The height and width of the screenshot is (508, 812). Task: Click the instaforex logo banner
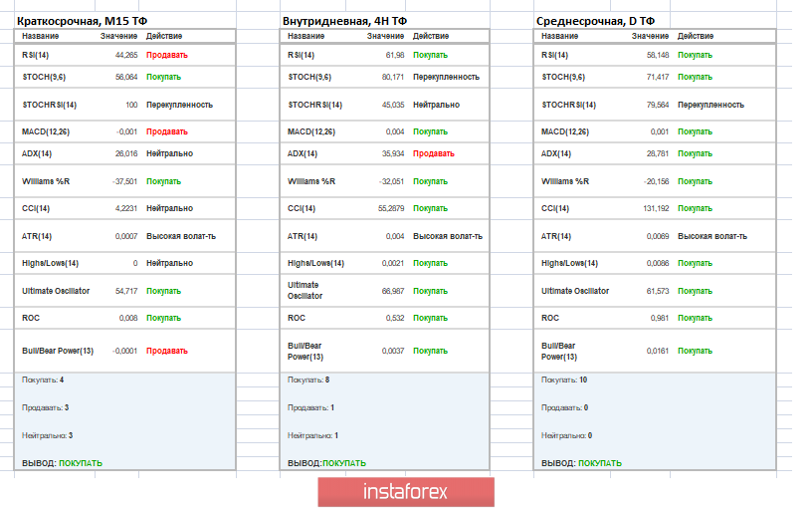point(406,492)
